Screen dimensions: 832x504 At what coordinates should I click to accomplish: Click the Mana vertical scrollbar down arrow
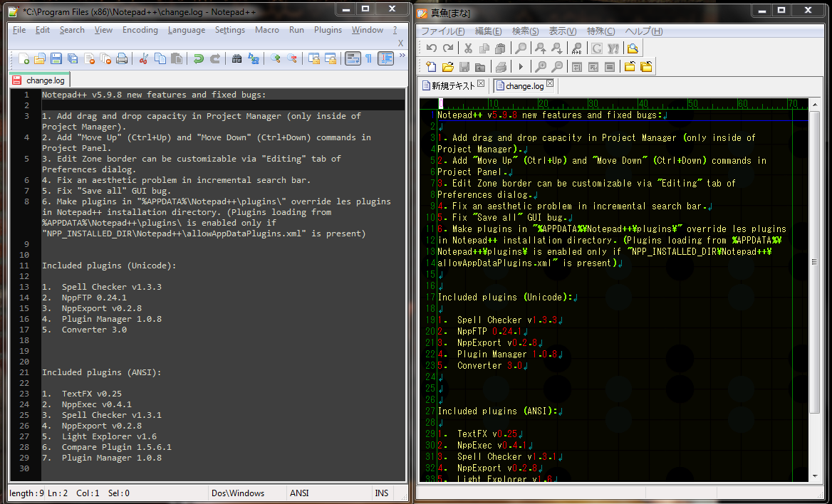[x=816, y=476]
